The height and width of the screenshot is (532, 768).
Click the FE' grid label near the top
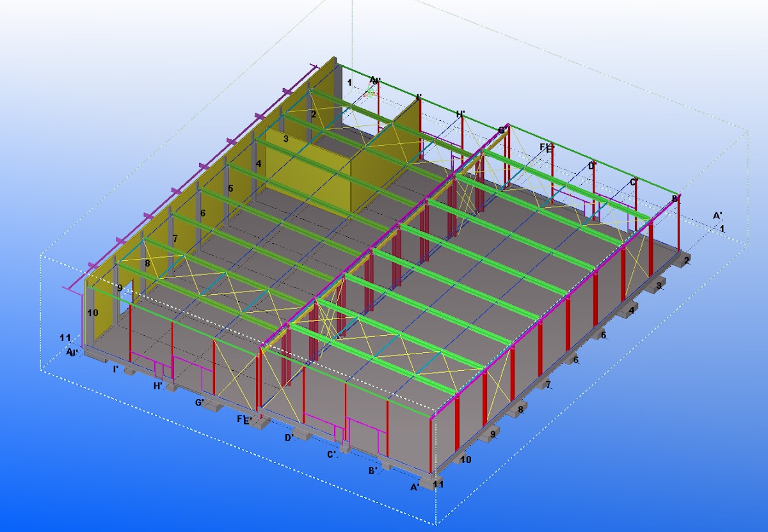pyautogui.click(x=545, y=148)
